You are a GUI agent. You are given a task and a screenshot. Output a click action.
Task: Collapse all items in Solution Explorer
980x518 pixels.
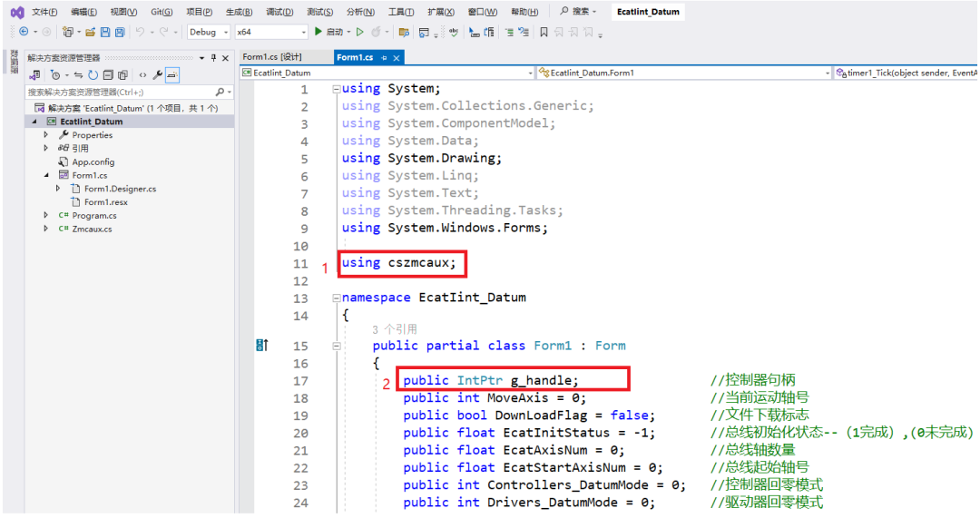[x=107, y=75]
